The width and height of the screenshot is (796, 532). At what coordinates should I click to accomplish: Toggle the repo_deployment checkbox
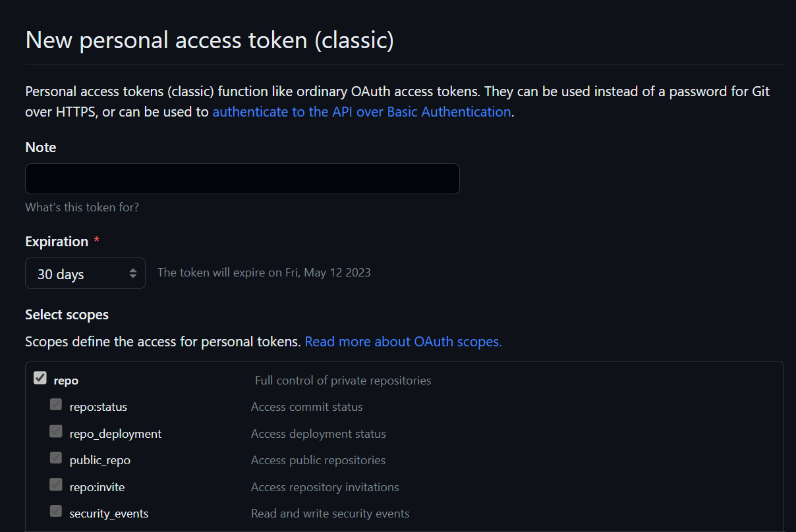click(56, 432)
